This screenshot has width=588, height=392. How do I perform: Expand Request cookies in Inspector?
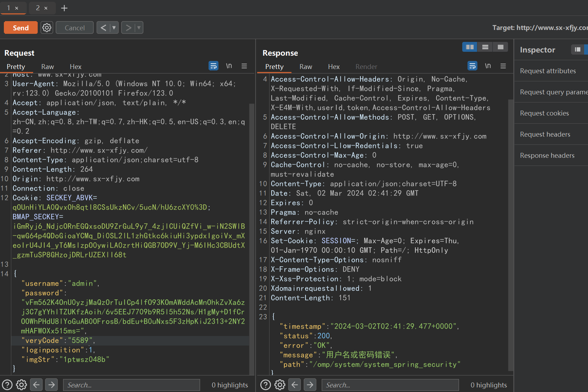point(551,113)
